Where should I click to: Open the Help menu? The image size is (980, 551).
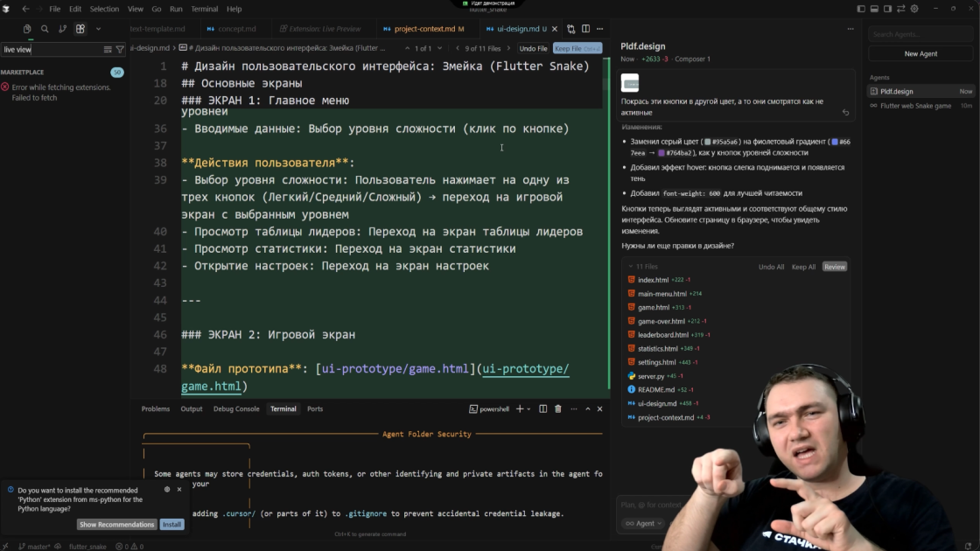234,9
